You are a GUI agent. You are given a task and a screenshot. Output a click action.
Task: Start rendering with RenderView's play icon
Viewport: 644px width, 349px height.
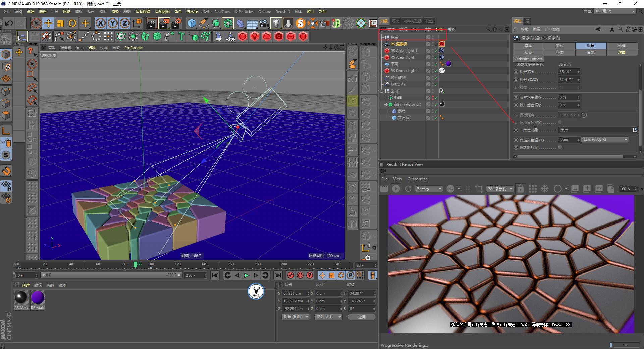396,189
